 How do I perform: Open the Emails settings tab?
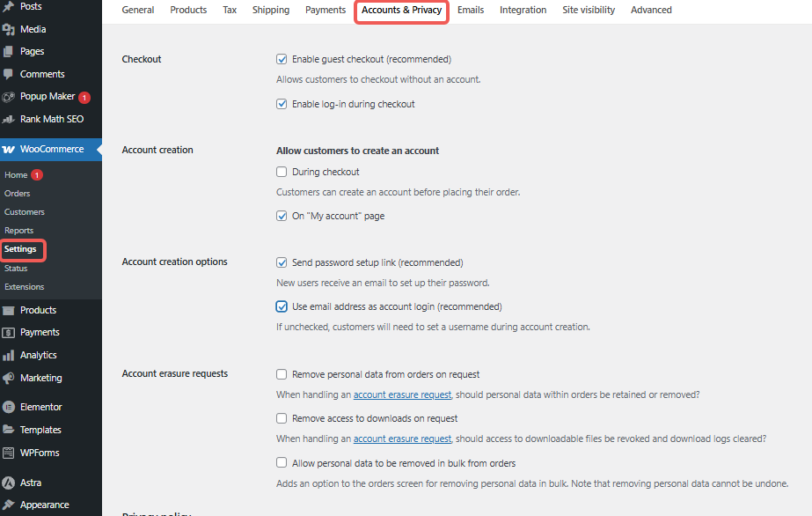471,11
